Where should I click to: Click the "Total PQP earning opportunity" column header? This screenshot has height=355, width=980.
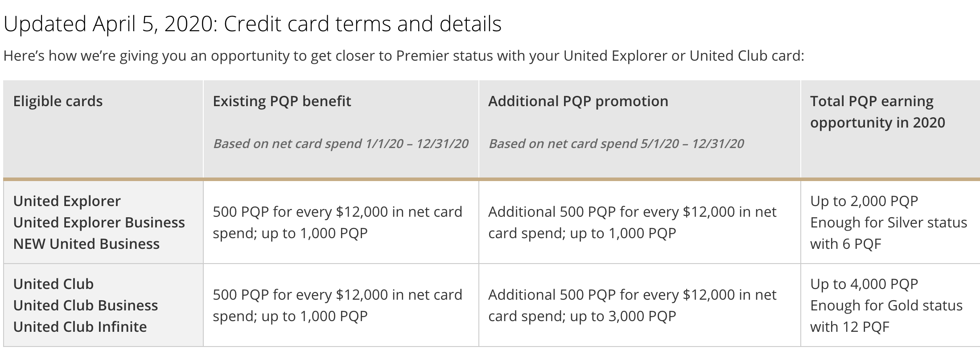click(x=877, y=112)
